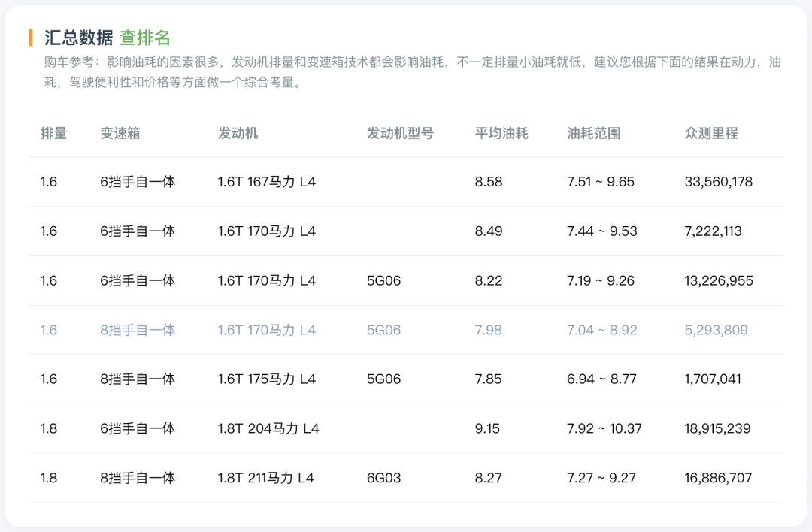
Task: Click 5G06 in the 7.85 row
Action: click(x=383, y=379)
